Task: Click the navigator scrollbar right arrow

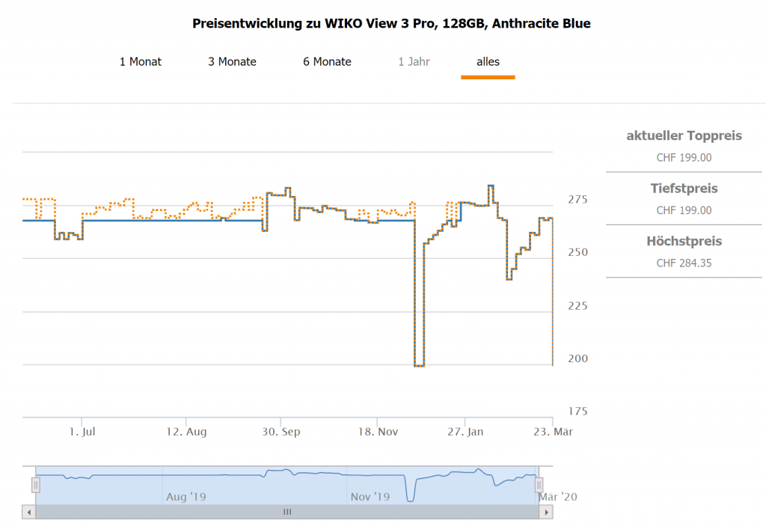Action: pos(547,512)
